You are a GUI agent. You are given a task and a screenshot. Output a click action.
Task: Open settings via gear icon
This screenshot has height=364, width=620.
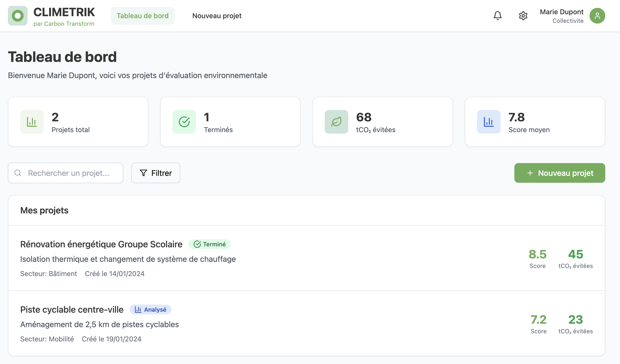tap(523, 16)
